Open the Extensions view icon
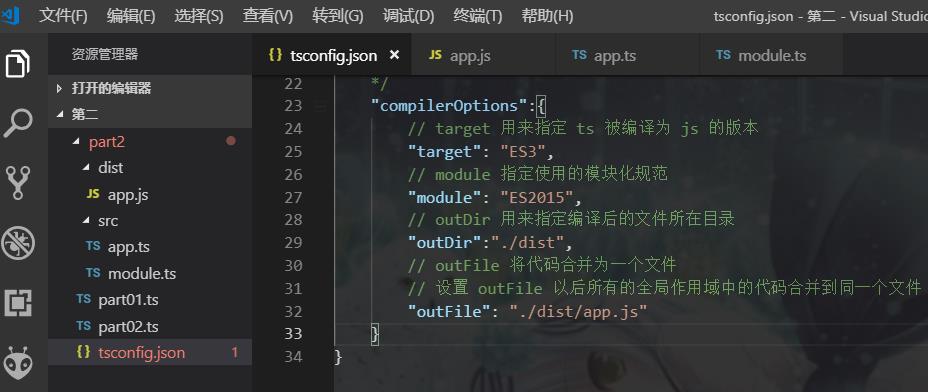This screenshot has width=928, height=392. 18,303
